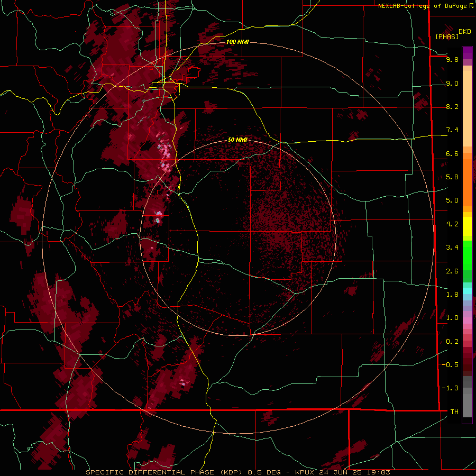Click the Specific Differential Phase caption text
Image resolution: width=476 pixels, height=476 pixels.
(x=237, y=472)
